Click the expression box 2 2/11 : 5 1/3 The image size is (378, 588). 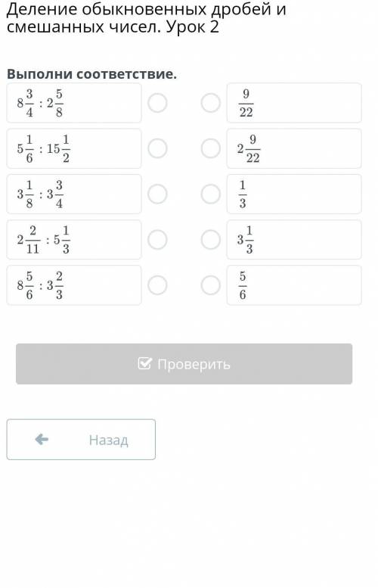pos(74,240)
